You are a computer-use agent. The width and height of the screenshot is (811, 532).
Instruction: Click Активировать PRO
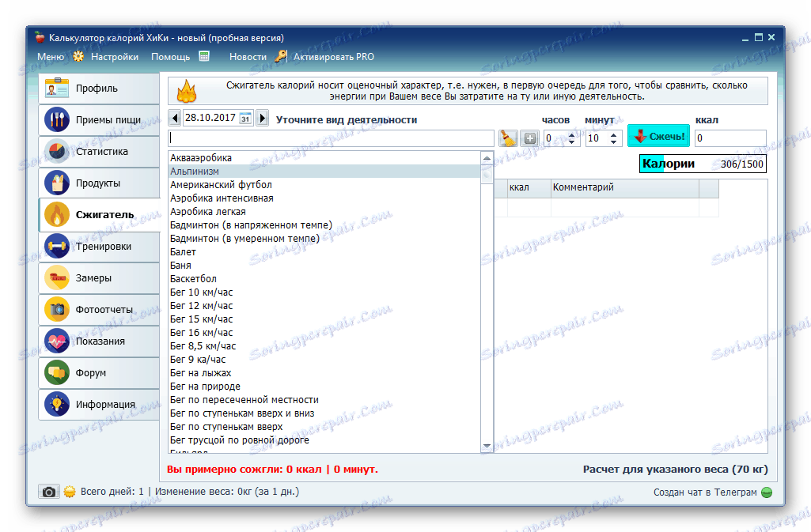pyautogui.click(x=334, y=57)
